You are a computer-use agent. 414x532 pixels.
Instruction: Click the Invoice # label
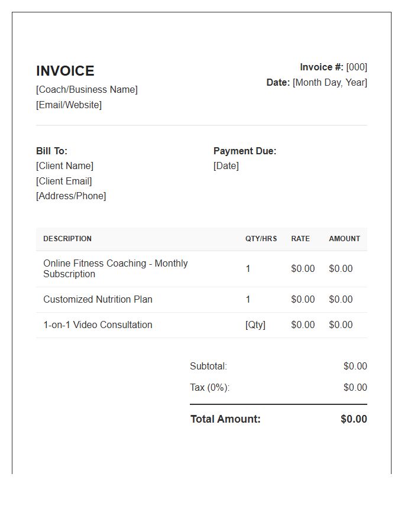(322, 67)
